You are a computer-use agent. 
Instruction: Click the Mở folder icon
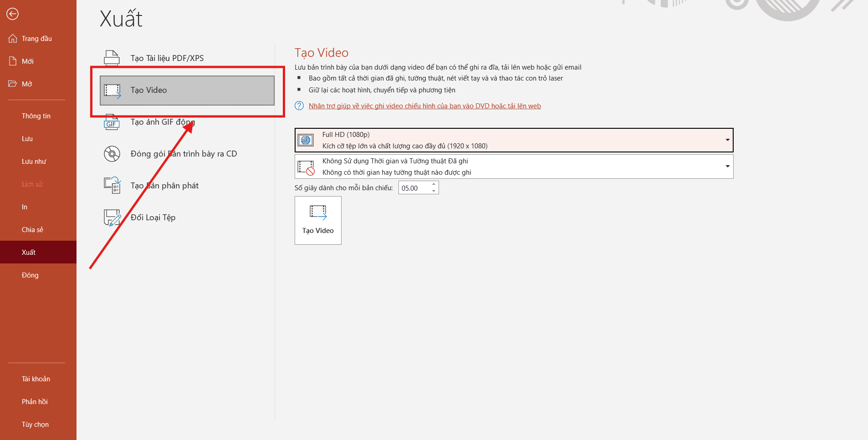(13, 84)
